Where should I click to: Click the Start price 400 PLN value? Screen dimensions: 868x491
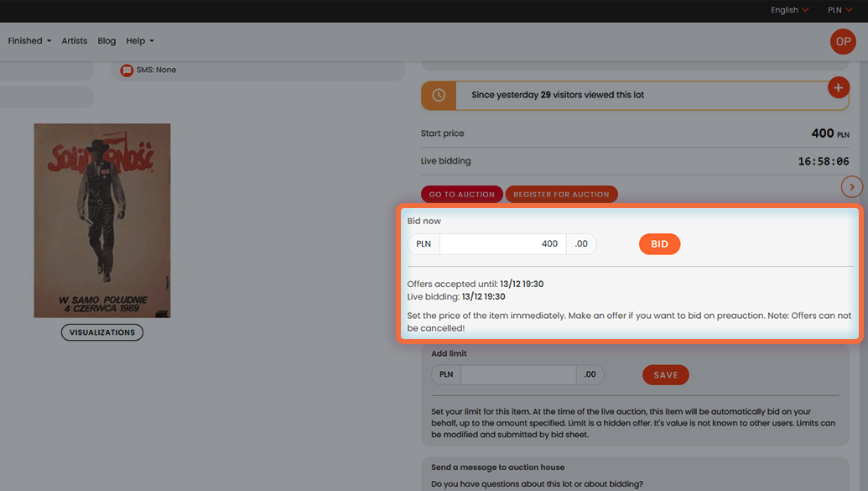pyautogui.click(x=829, y=133)
